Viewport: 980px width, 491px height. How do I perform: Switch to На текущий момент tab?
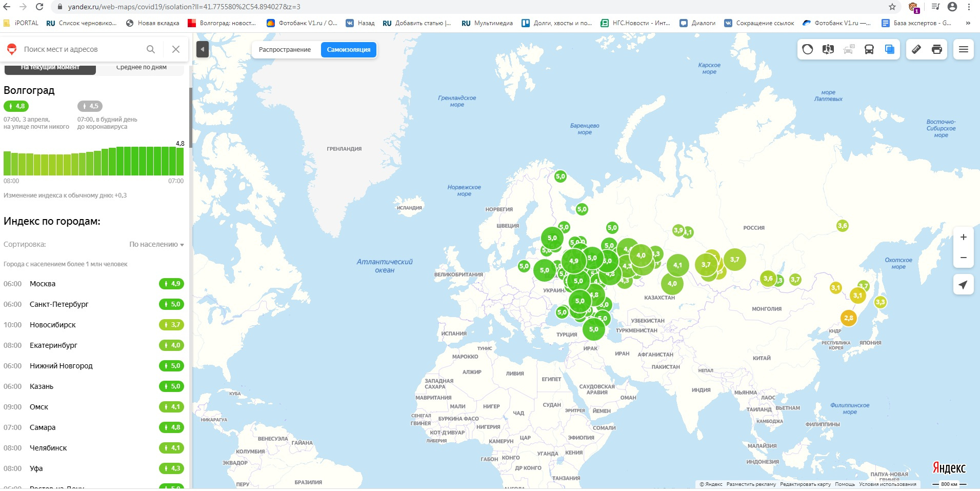50,68
